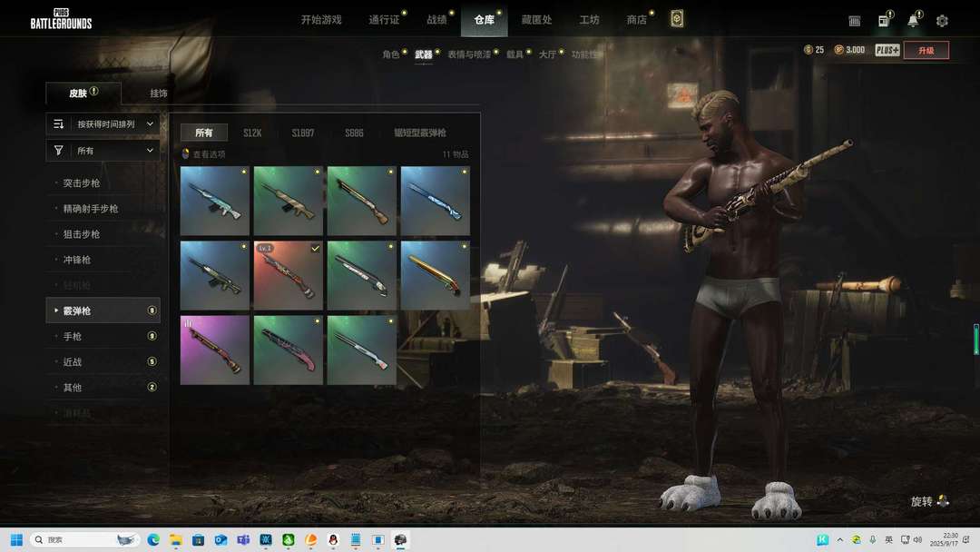Switch to the 大厅 sub-tab
The image size is (980, 552).
(x=547, y=54)
